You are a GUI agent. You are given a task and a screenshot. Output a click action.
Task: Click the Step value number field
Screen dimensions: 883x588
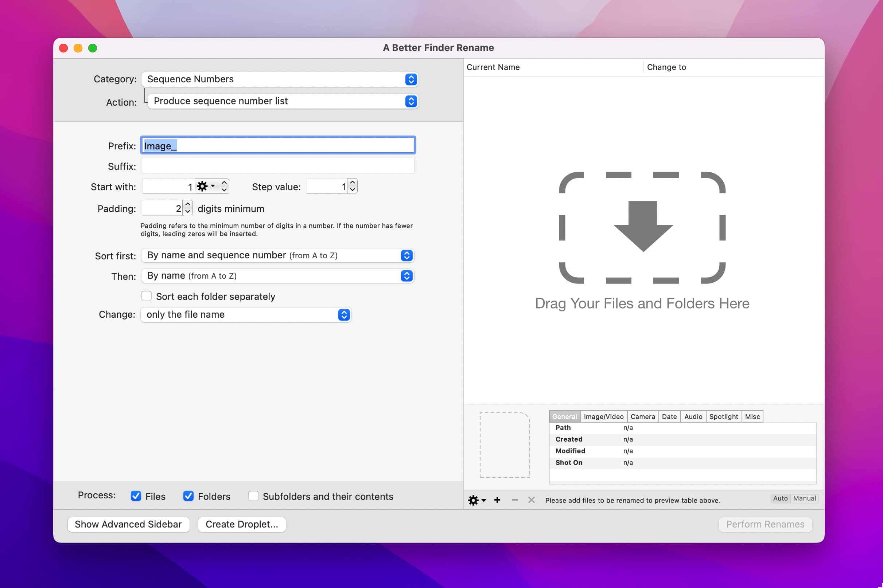(x=327, y=187)
